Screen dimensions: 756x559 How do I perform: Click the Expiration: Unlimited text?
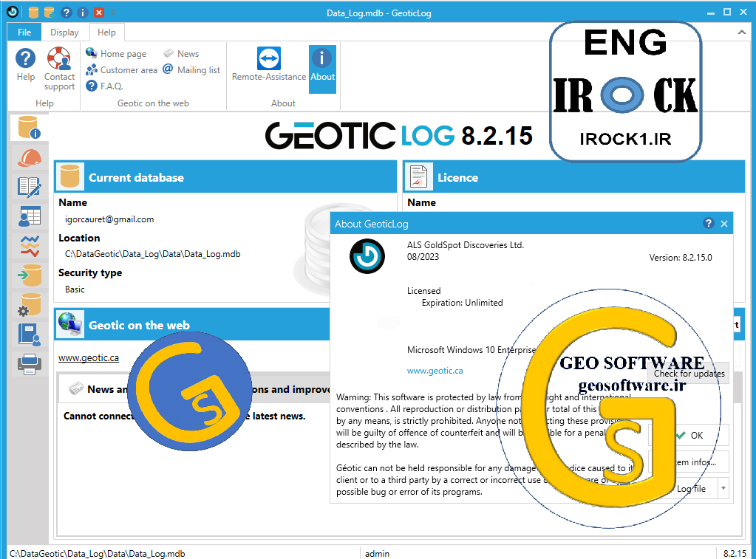(x=462, y=303)
